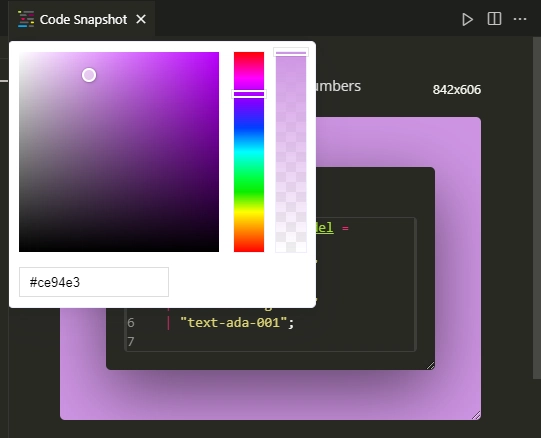Open the Code Snapshot tab
Screen dimensions: 541x438
tap(83, 20)
